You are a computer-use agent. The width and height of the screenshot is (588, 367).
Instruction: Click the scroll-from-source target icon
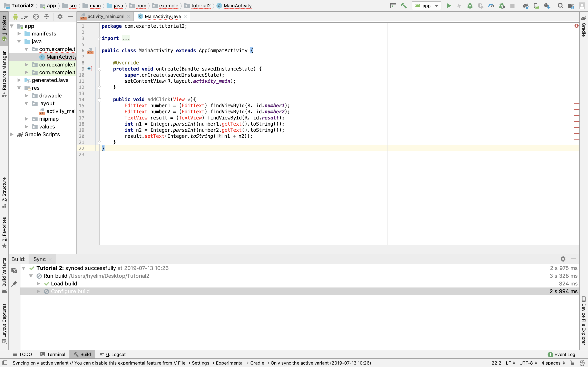click(36, 17)
